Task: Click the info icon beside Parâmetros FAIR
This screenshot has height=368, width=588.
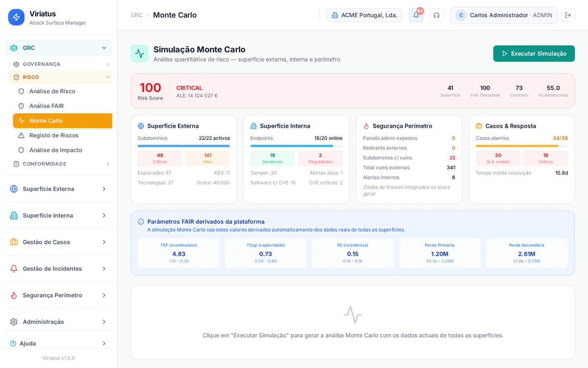Action: [x=141, y=222]
